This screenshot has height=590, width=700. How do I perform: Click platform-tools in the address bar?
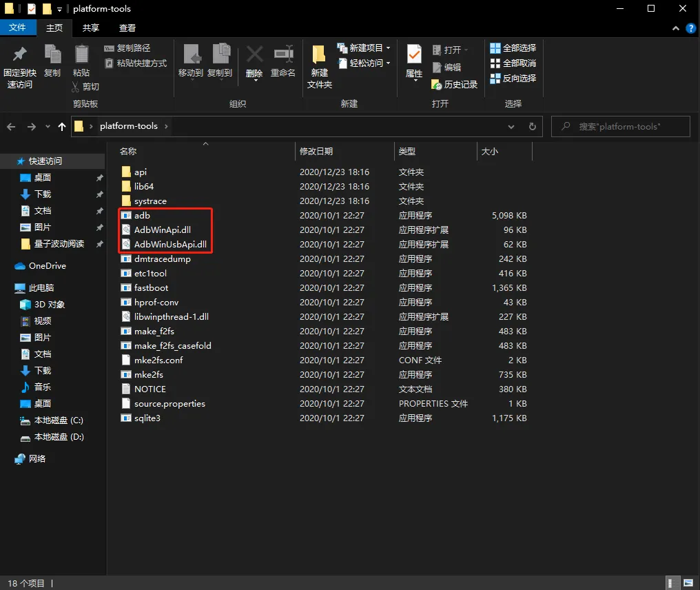(x=129, y=126)
